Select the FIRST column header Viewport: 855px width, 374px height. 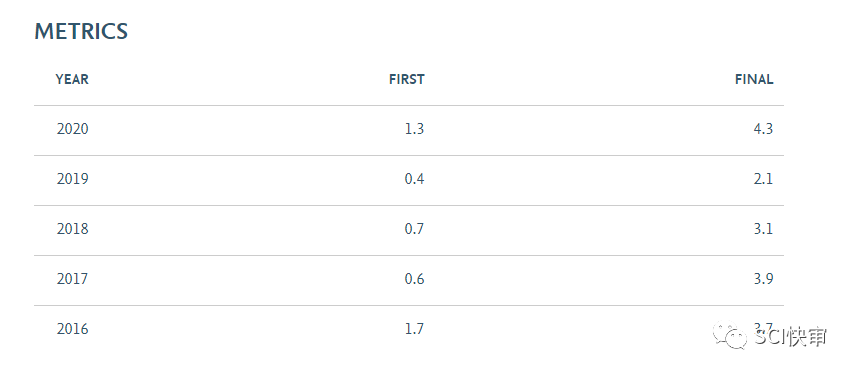pyautogui.click(x=406, y=80)
